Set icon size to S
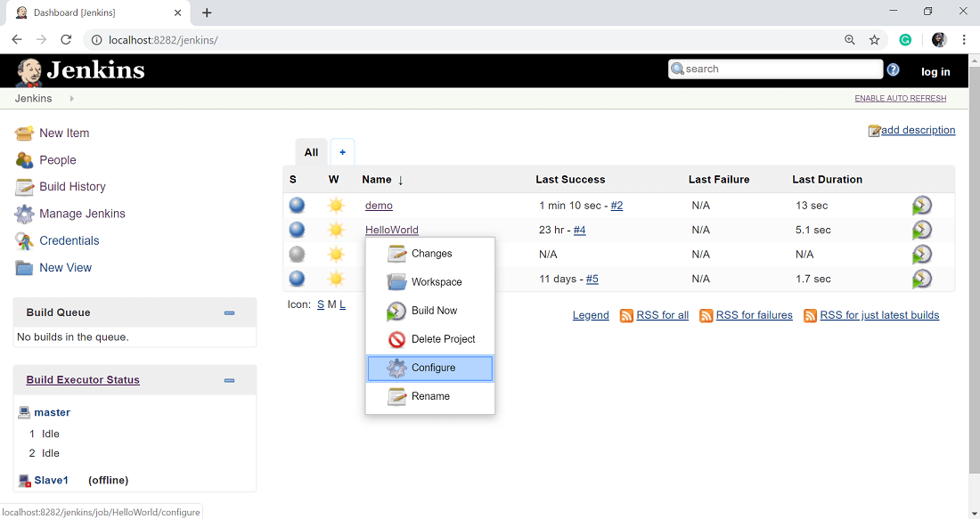The image size is (980, 519). (321, 304)
